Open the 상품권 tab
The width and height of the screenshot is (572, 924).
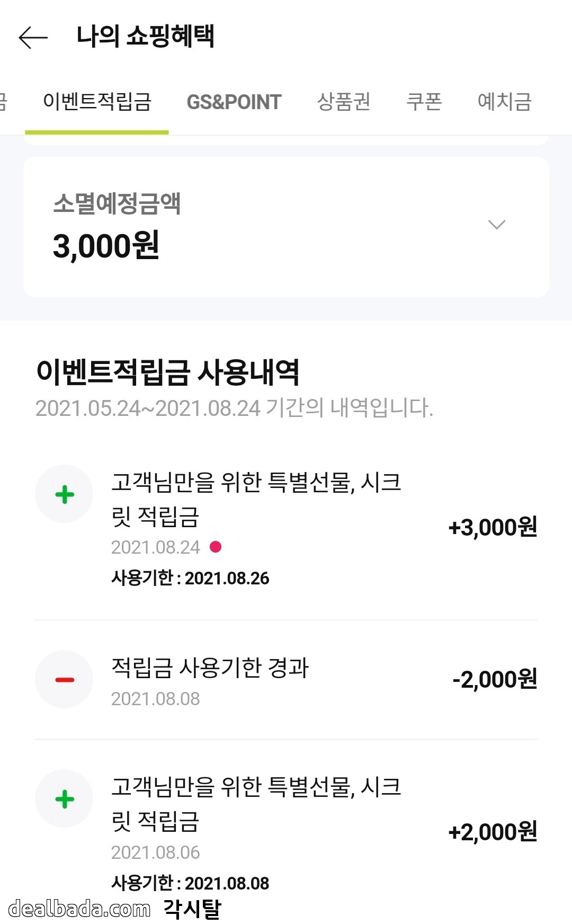click(344, 102)
